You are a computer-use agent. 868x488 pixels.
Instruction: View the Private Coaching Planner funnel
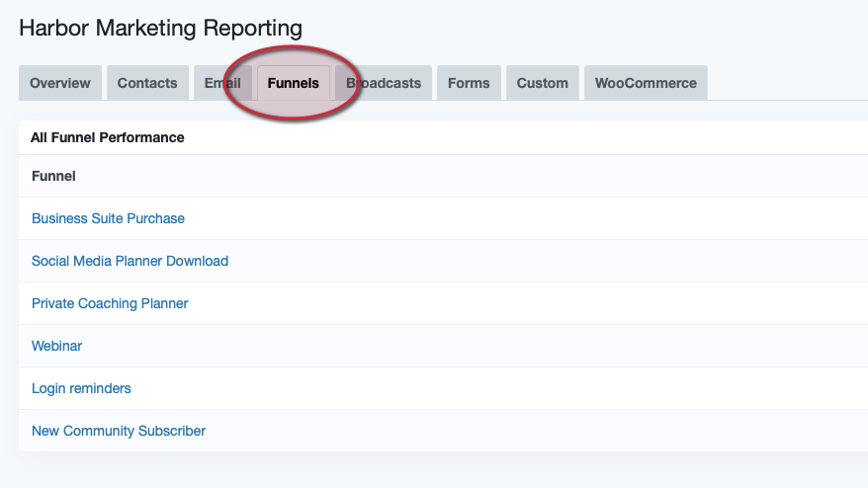110,303
